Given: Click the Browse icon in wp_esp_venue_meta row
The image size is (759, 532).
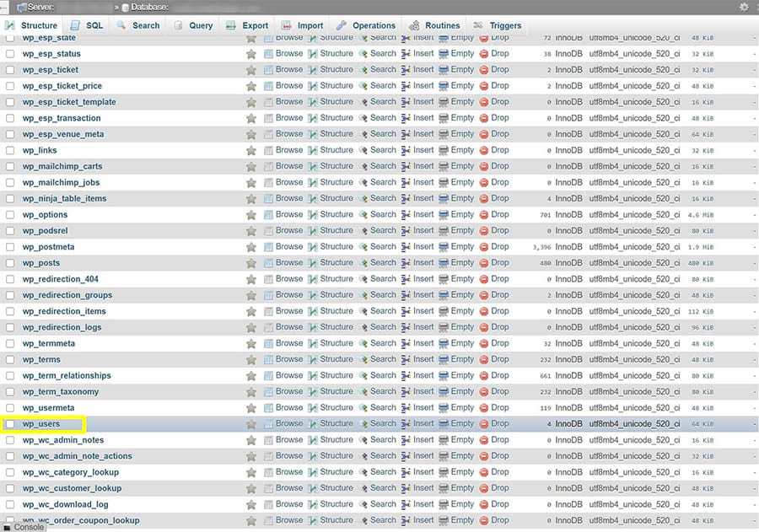Looking at the screenshot, I should pyautogui.click(x=268, y=135).
